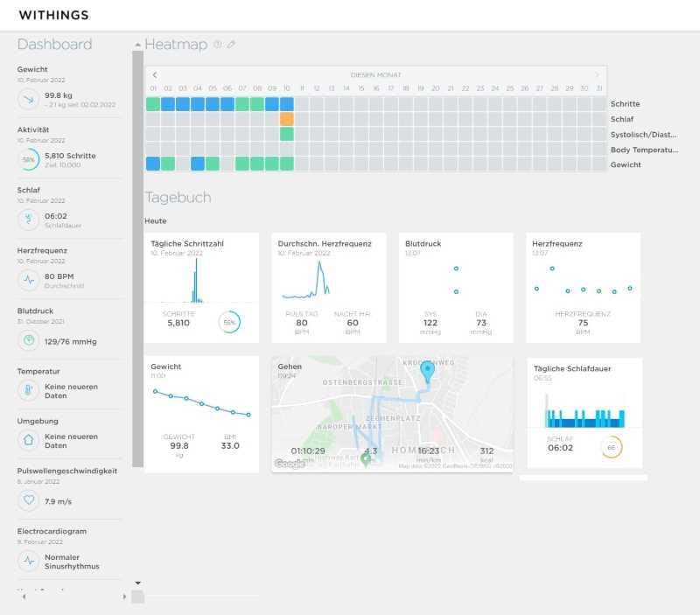Click the Schritte row label of the heatmap
700x615 pixels.
[625, 104]
